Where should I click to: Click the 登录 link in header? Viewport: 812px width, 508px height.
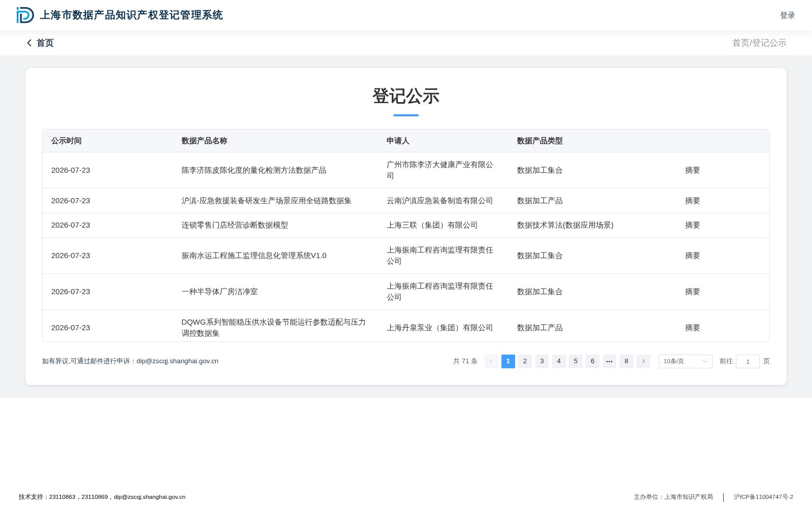pyautogui.click(x=788, y=15)
